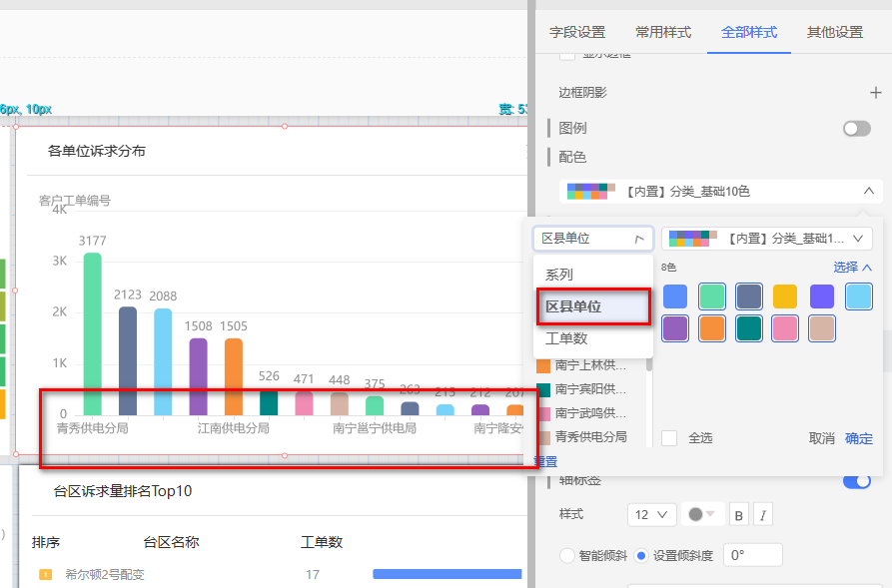Click the rank 1 badge beside 希尔顿2号配变
Image resolution: width=892 pixels, height=588 pixels.
tap(45, 574)
